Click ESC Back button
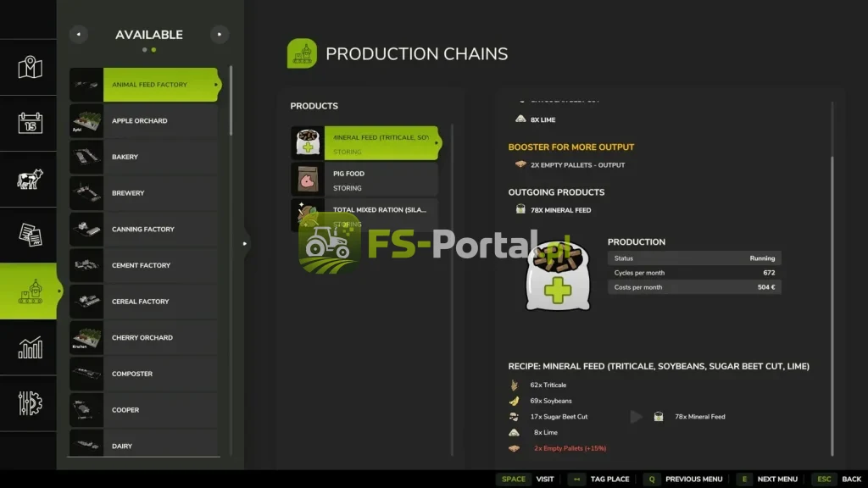 point(837,480)
